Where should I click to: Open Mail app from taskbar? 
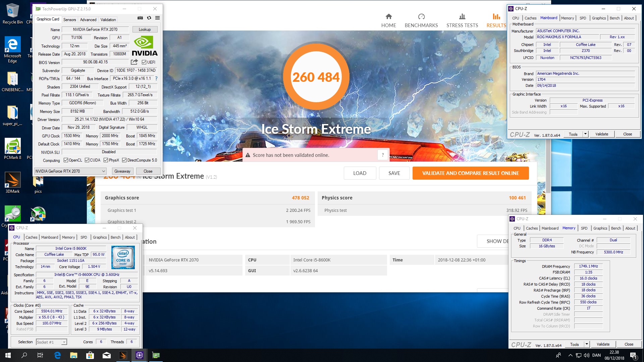(x=107, y=355)
